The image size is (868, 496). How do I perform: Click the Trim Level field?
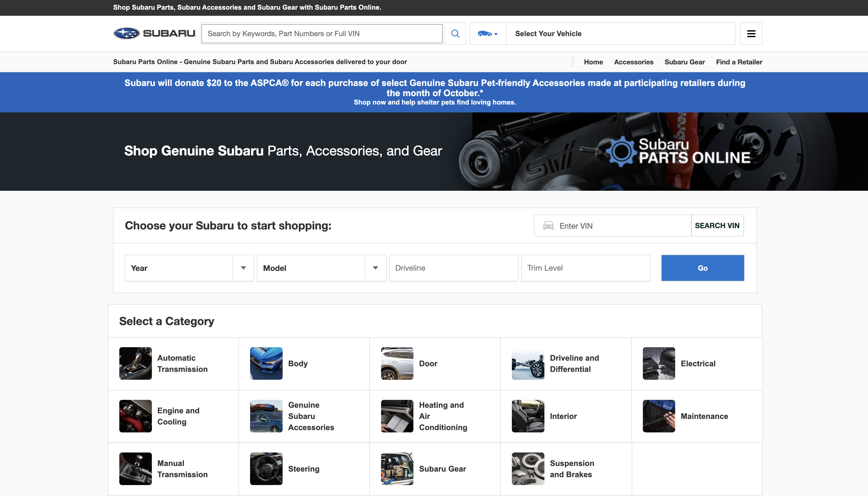[x=586, y=268]
